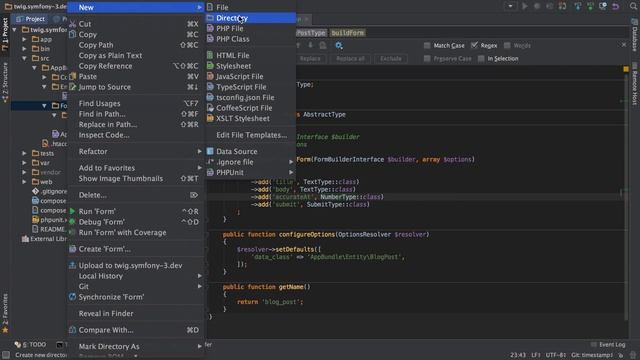Click the Compare With... icon

pyautogui.click(x=73, y=330)
